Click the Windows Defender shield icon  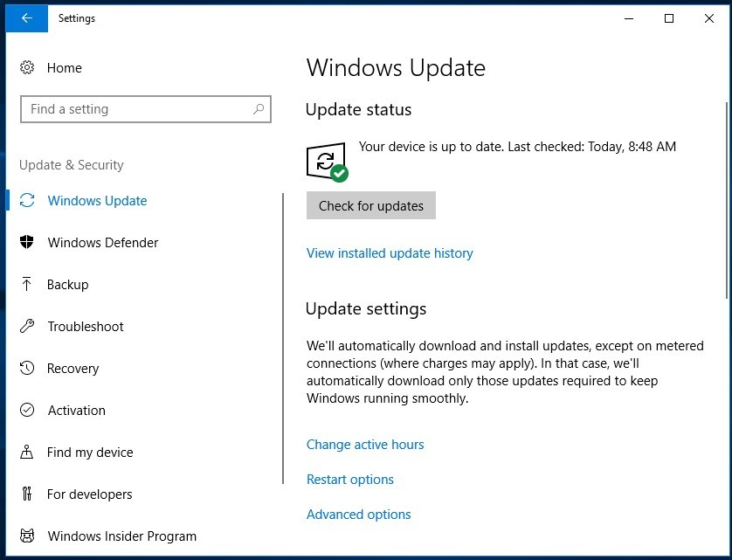point(27,242)
